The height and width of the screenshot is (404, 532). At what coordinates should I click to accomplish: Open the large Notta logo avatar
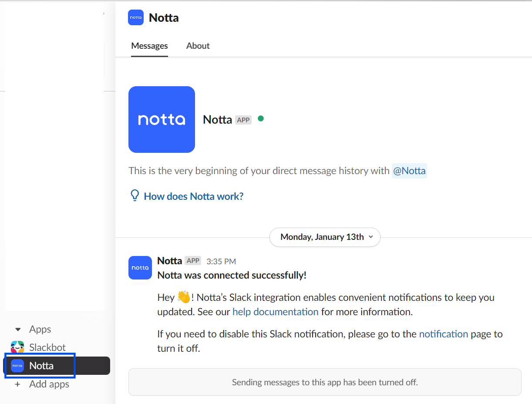pos(162,119)
